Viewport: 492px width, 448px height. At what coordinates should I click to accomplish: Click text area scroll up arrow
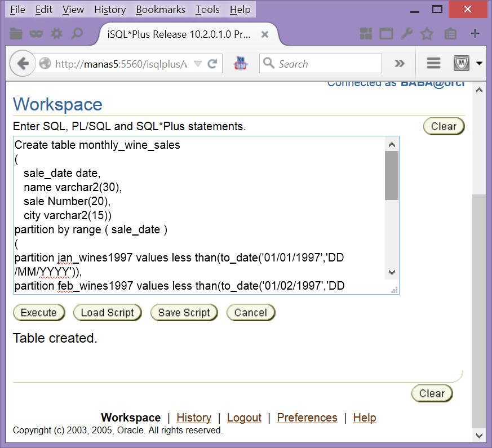[x=392, y=145]
